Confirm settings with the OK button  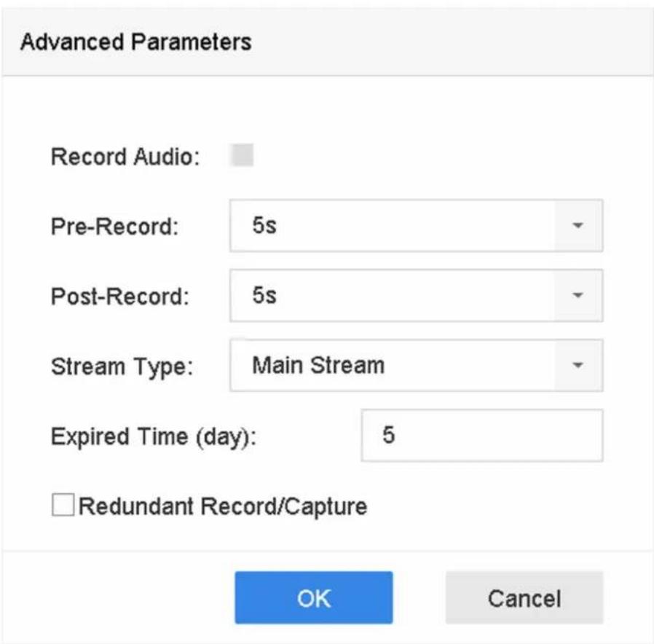(x=314, y=597)
